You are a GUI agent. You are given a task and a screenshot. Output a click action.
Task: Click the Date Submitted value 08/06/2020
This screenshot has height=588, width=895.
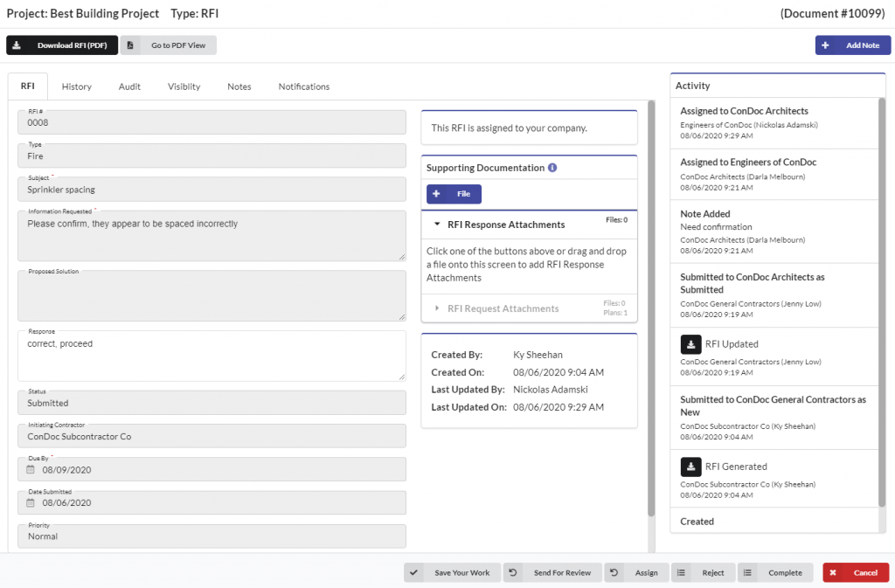click(66, 503)
